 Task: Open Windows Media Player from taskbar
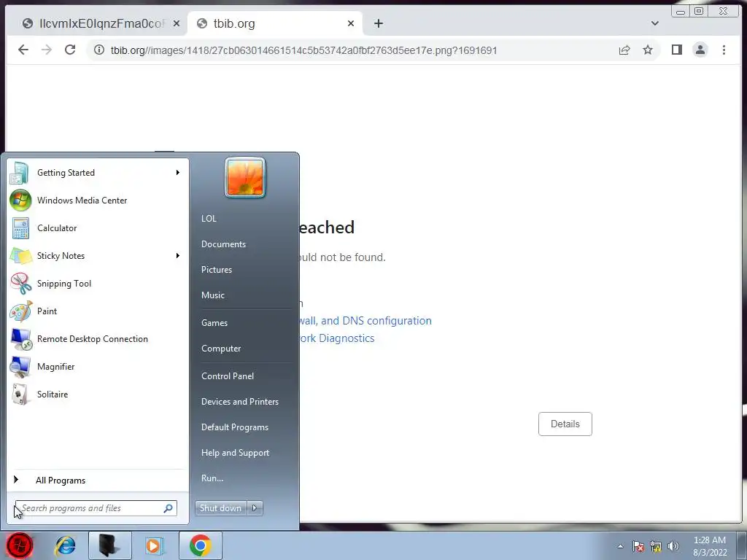(x=155, y=545)
